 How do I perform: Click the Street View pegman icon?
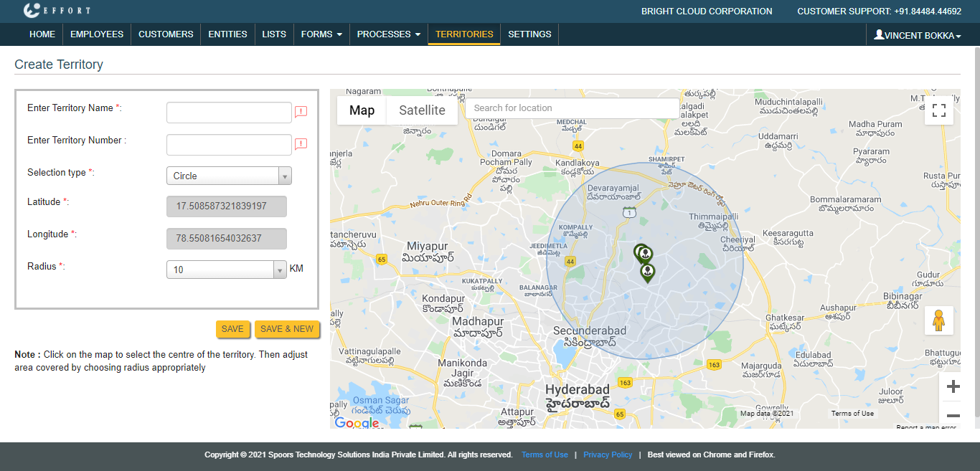coord(938,320)
